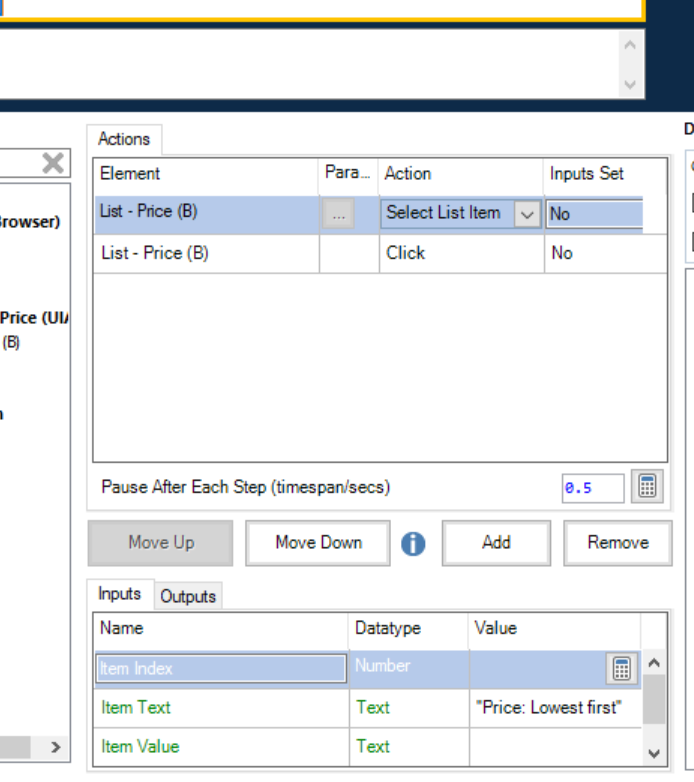The height and width of the screenshot is (782, 694).
Task: Select the Item Index name field
Action: tap(221, 669)
